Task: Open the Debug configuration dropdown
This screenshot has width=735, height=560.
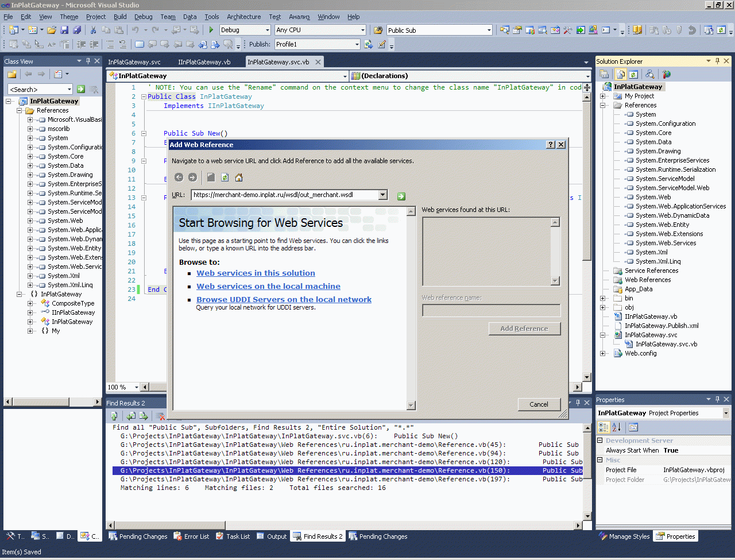Action: [267, 30]
